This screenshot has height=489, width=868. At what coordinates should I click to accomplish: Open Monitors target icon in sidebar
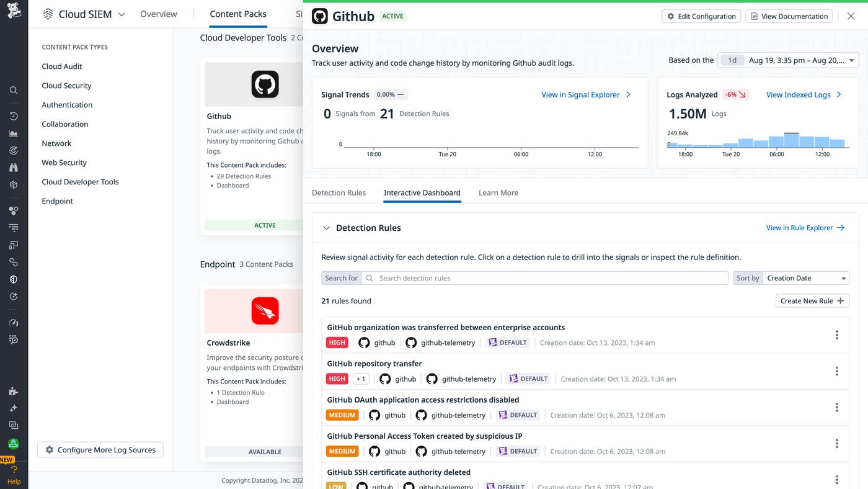(14, 150)
